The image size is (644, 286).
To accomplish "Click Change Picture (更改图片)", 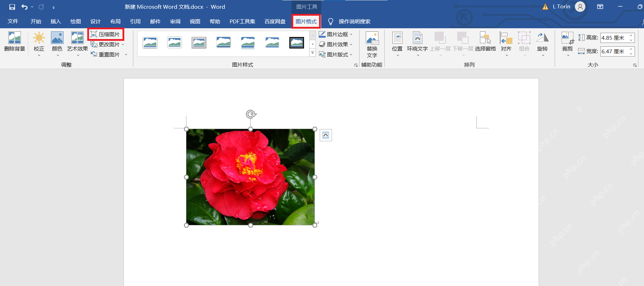I will pyautogui.click(x=105, y=44).
